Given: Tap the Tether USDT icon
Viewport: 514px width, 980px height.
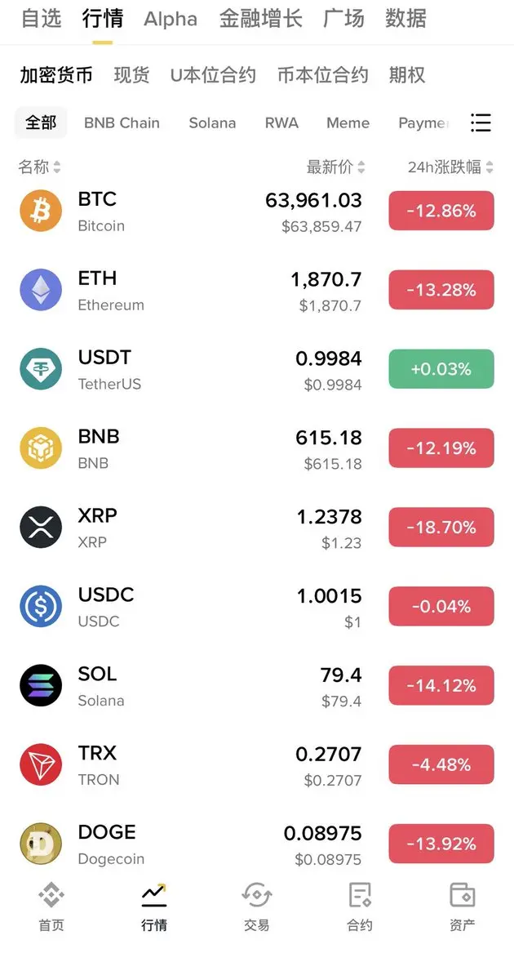Looking at the screenshot, I should click(x=41, y=369).
